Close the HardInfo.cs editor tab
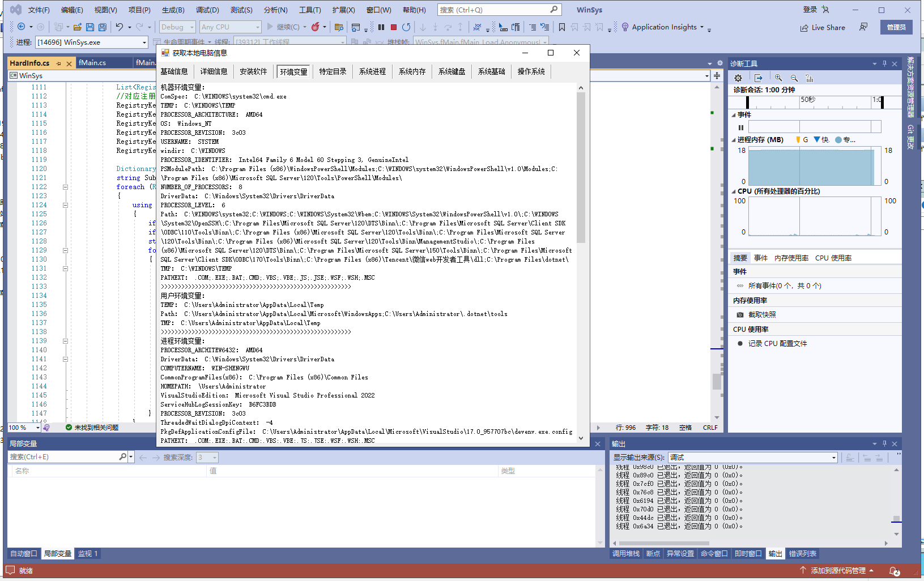Screen dimensions: 924x581 pyautogui.click(x=69, y=63)
